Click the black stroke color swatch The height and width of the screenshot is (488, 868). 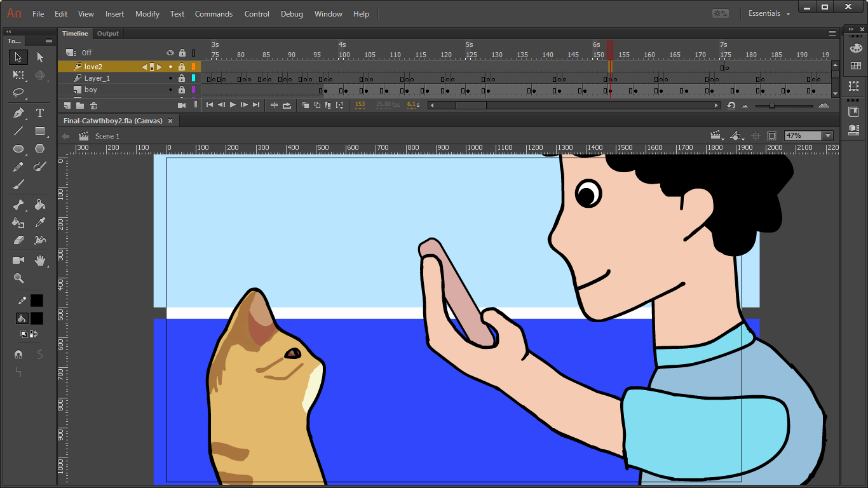point(37,301)
